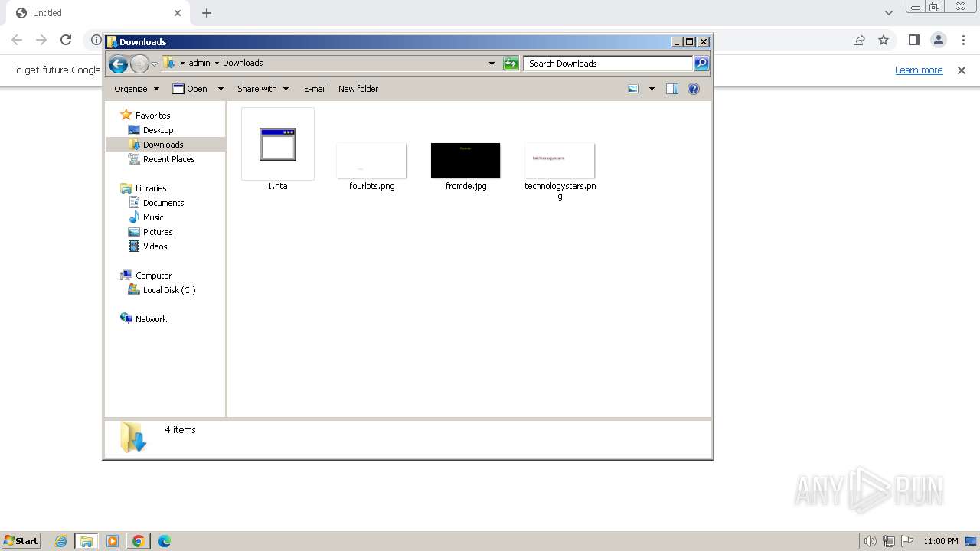This screenshot has height=551, width=980.
Task: Expand the Open button dropdown arrow
Action: tap(220, 89)
